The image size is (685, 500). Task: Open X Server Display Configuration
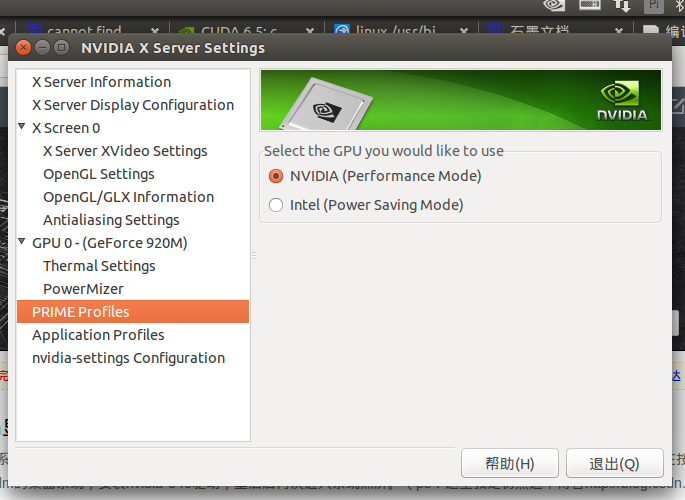(133, 105)
